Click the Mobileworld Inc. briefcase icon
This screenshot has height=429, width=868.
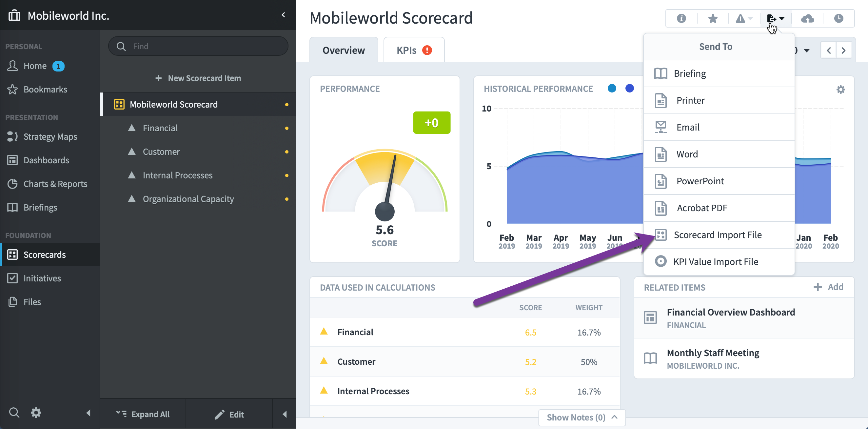point(14,15)
